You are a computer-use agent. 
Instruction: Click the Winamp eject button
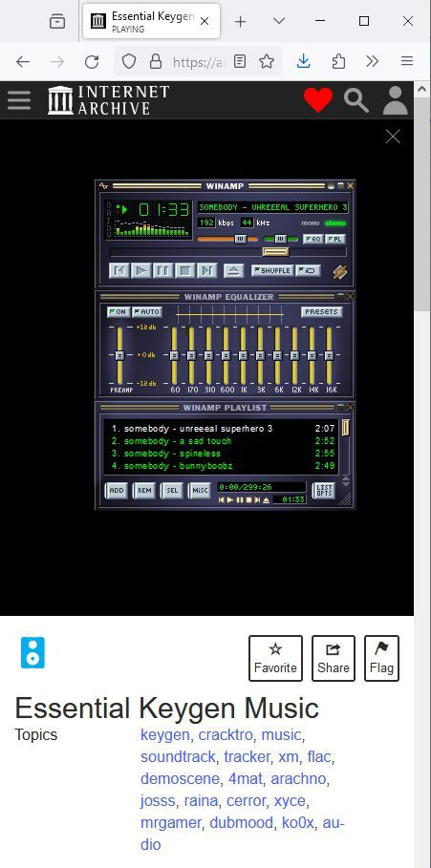(x=234, y=270)
